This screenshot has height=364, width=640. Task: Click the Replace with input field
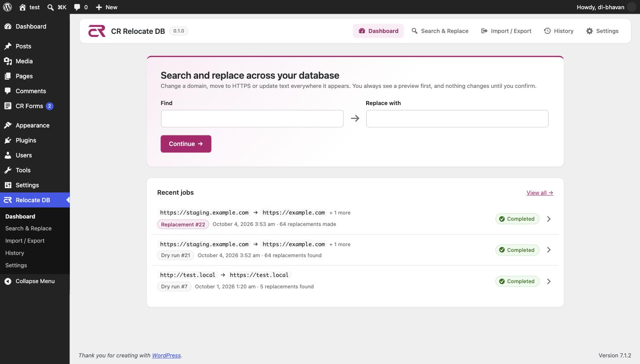[x=457, y=119]
